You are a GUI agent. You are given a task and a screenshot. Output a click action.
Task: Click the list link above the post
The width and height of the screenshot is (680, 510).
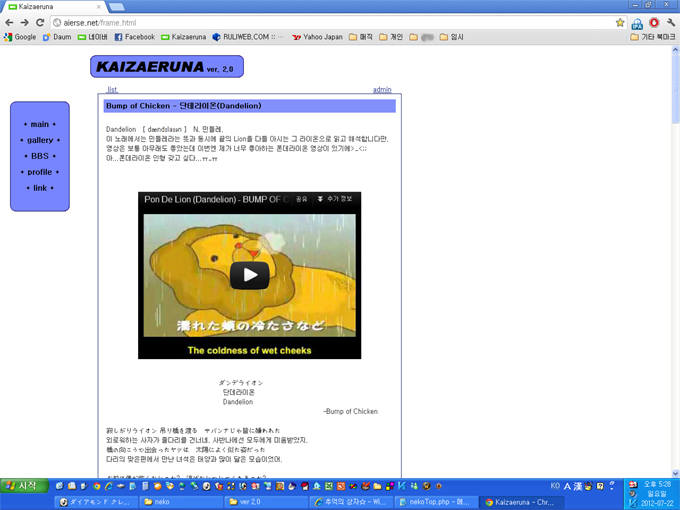pyautogui.click(x=112, y=89)
